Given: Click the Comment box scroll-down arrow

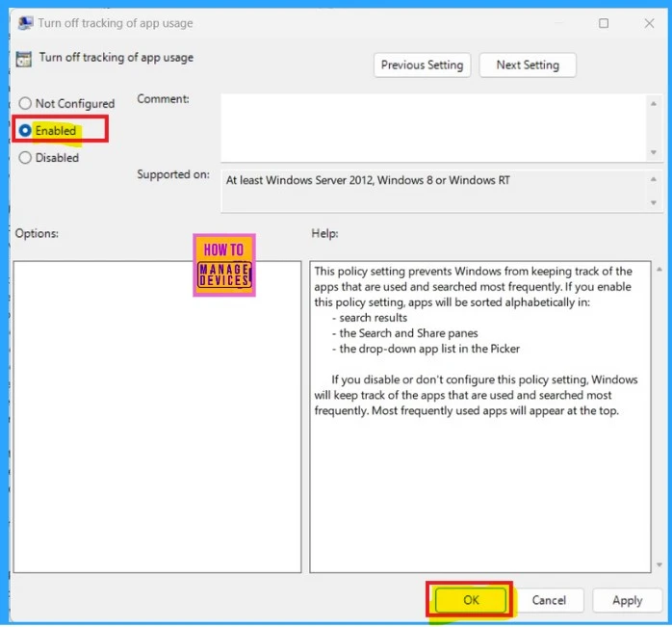Looking at the screenshot, I should (x=654, y=152).
